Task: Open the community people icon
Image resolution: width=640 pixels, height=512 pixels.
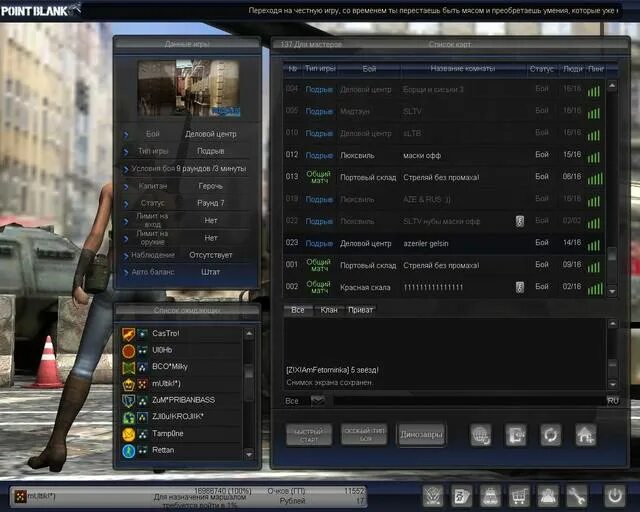Action: pyautogui.click(x=547, y=496)
